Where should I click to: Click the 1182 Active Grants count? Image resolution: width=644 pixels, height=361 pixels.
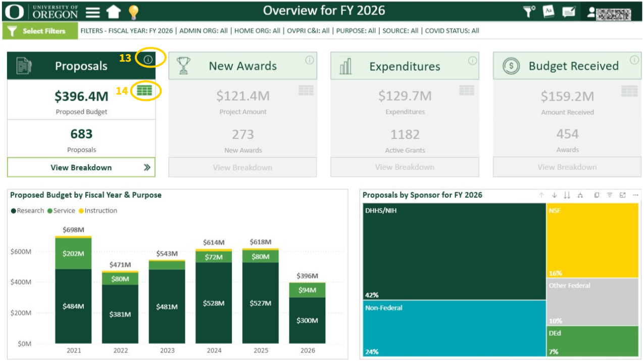point(405,134)
